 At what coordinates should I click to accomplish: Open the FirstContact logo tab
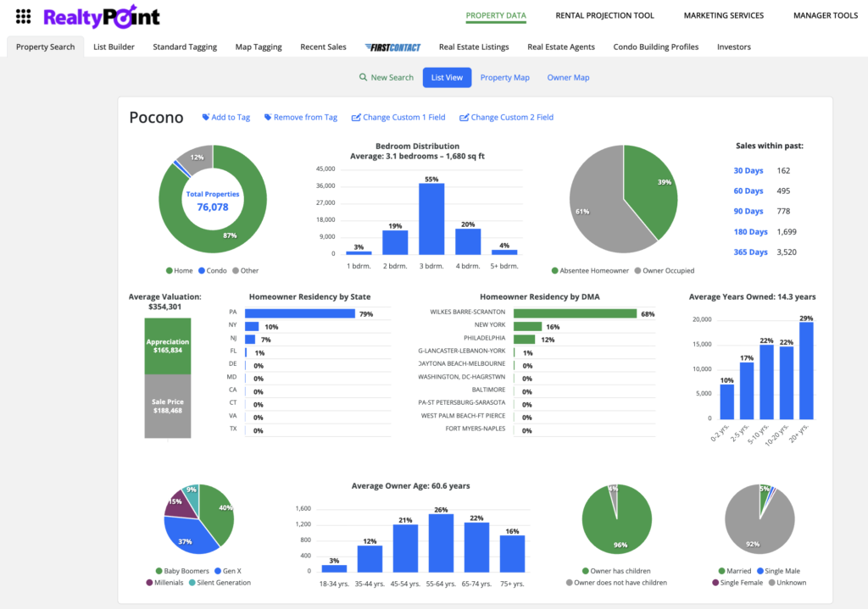392,47
